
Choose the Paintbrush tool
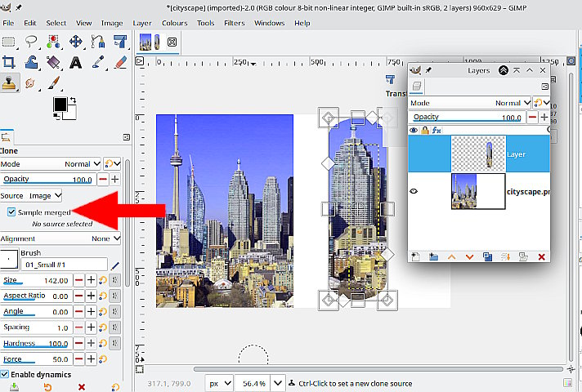pos(53,83)
